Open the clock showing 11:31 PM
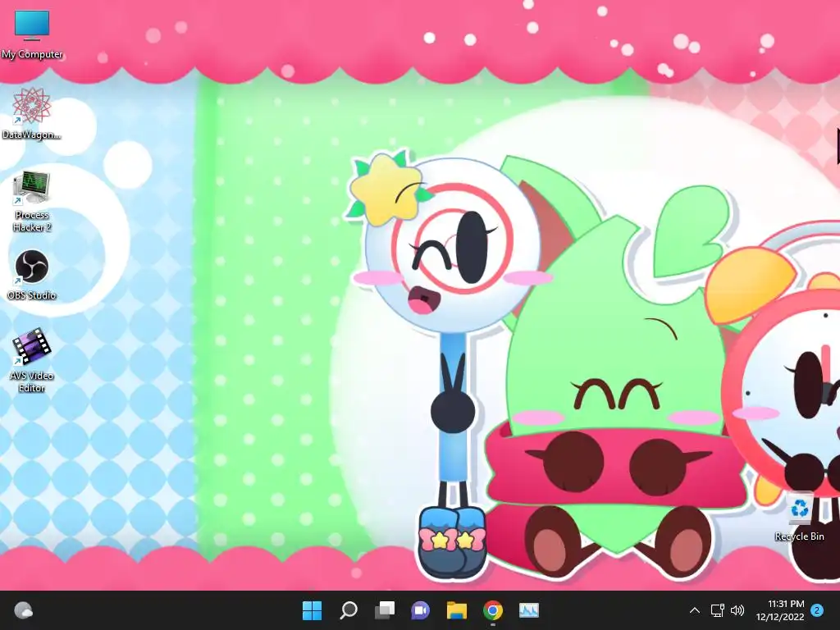Screen dimensions: 840x630 [x=780, y=610]
